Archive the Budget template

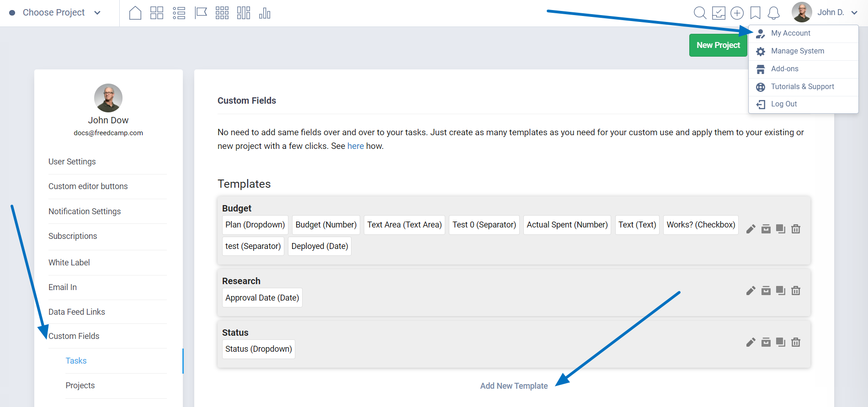[766, 229]
